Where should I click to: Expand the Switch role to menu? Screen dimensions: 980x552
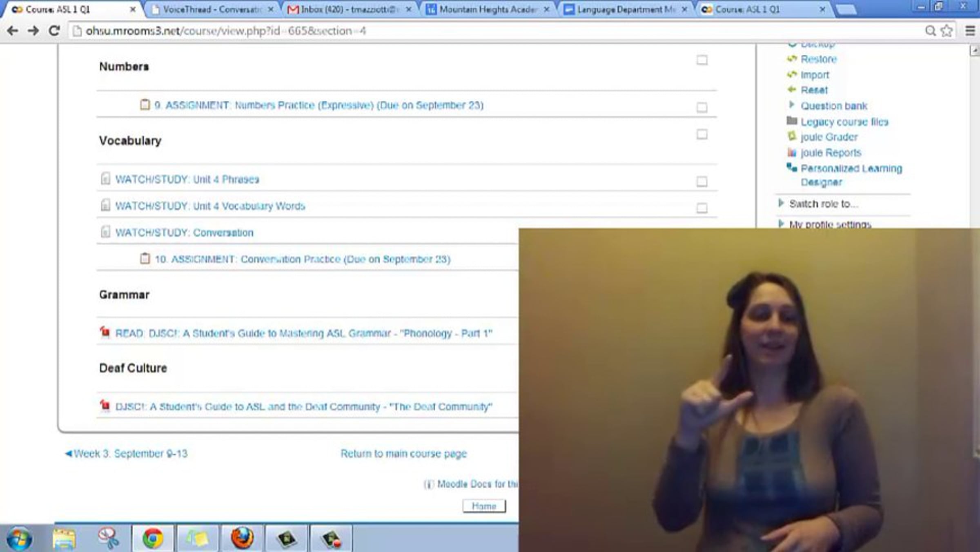pos(781,203)
